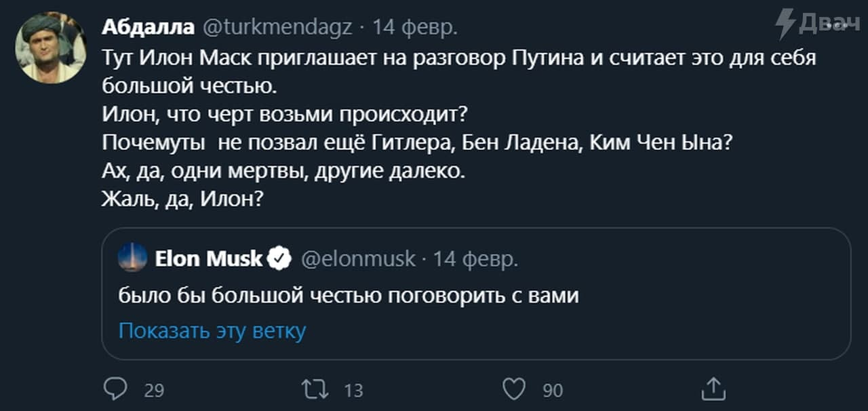
Task: Click the "Показать эту ветку" link
Action: pyautogui.click(x=212, y=330)
